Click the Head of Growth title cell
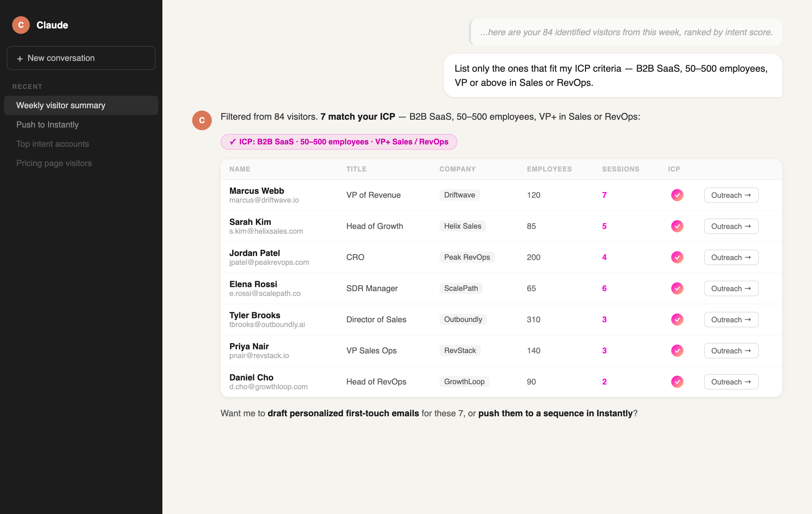Viewport: 812px width, 514px height. click(x=375, y=226)
